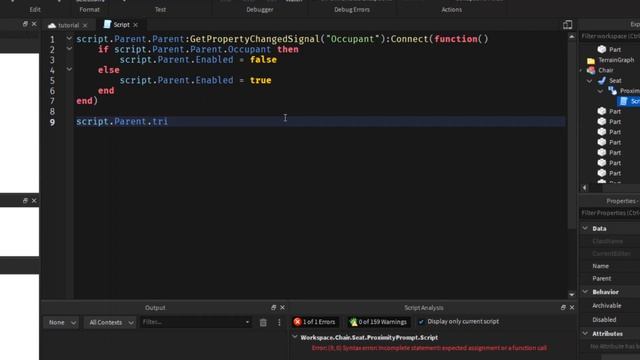
Task: Collapse the Data properties section
Action: pos(585,228)
